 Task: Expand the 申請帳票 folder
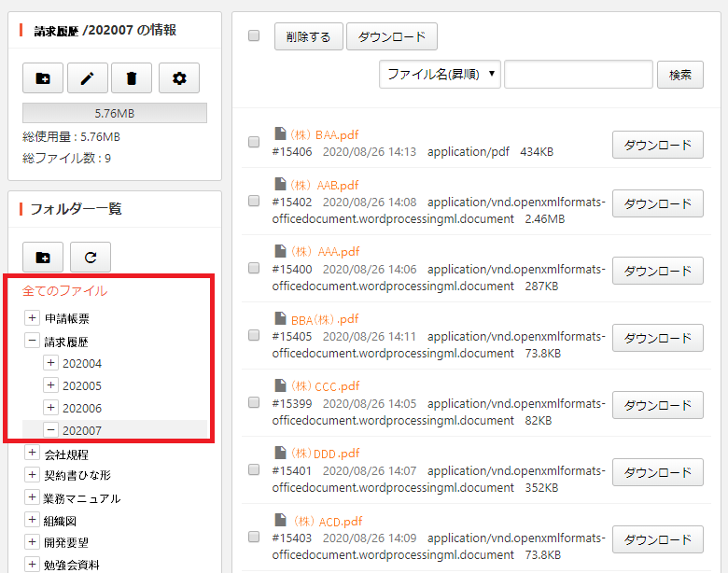(x=33, y=318)
